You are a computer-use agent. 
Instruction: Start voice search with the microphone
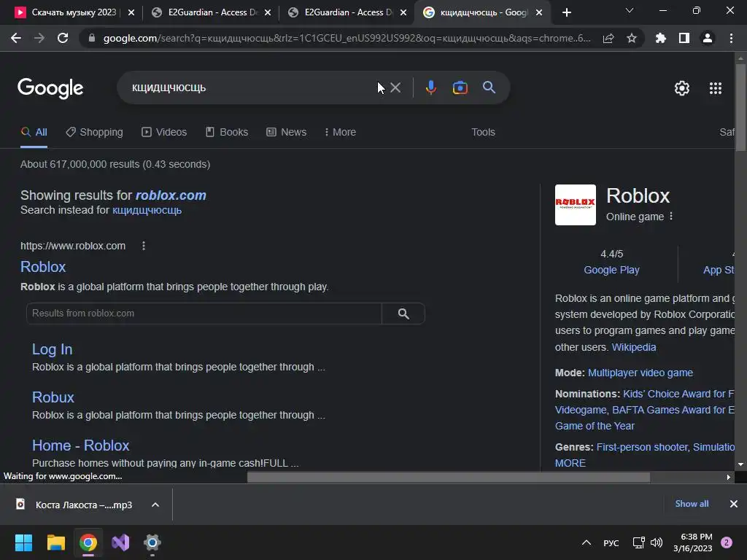point(431,87)
